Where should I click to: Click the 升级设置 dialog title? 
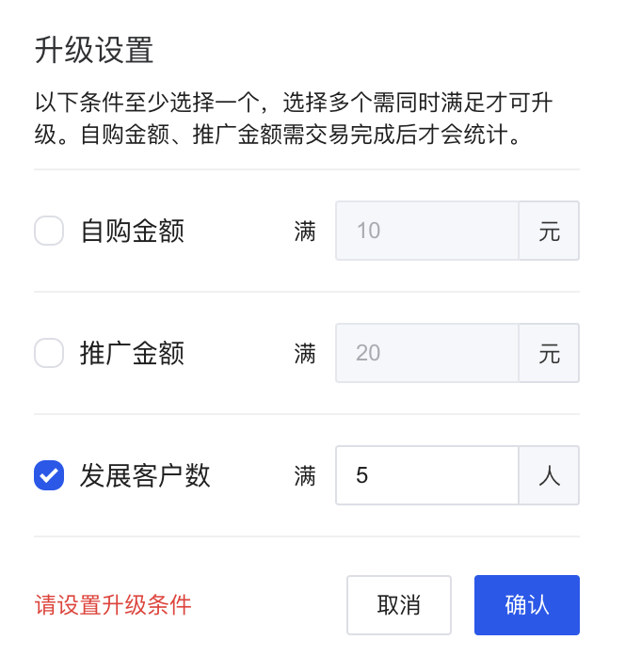[x=94, y=50]
